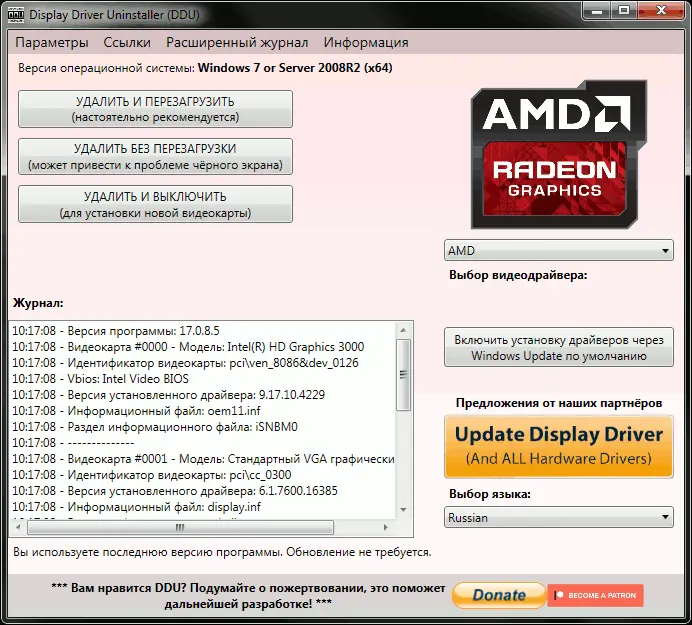
Task: Click the log vertical scrollbar thumb
Action: point(403,375)
